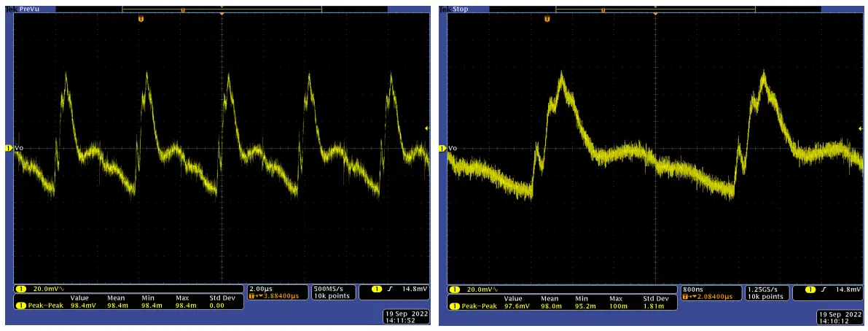Image resolution: width=868 pixels, height=331 pixels.
Task: Click the waveform record overview bar in PreVu scope
Action: [x=222, y=9]
